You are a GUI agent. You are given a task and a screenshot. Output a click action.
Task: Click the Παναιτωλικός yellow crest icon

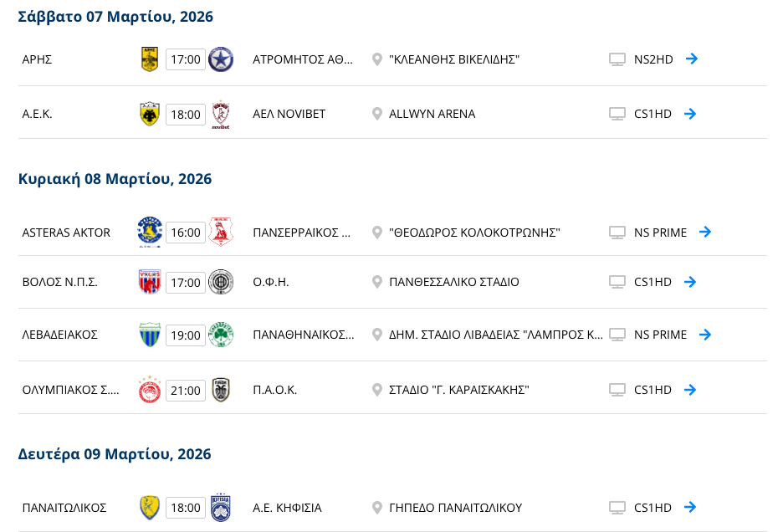point(150,507)
